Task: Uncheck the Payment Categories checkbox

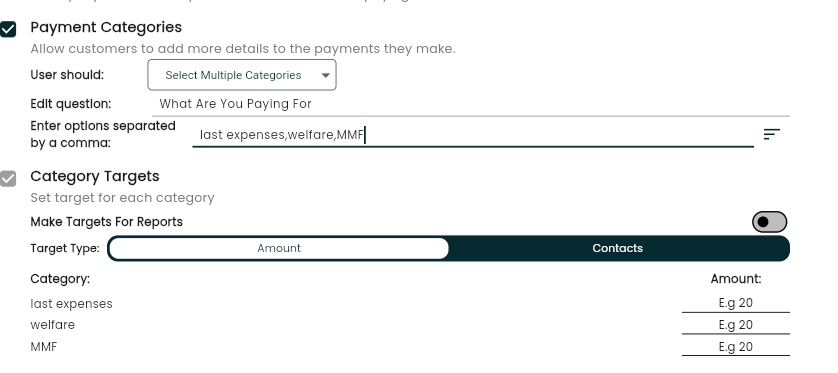Action: pos(8,29)
